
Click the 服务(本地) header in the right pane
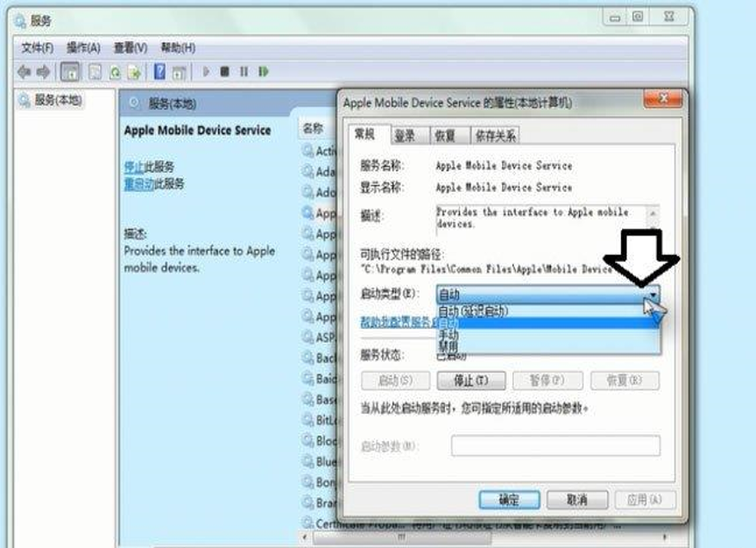point(172,103)
